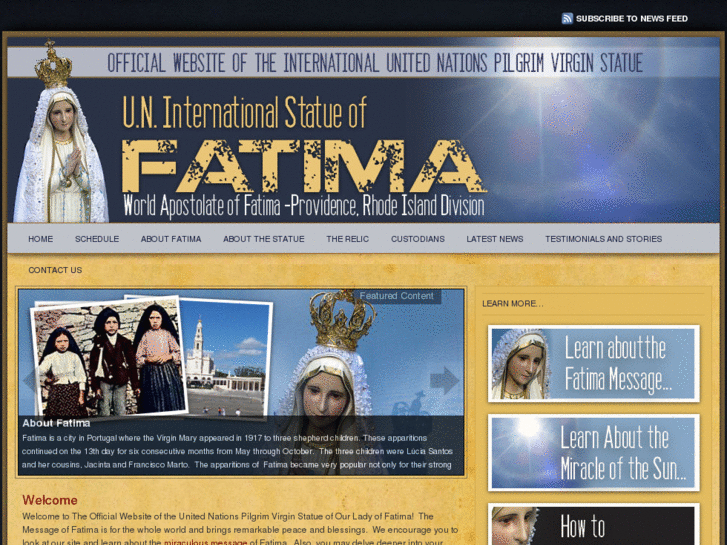The image size is (727, 545).
Task: Go to the Contact Us page
Action: tap(55, 270)
